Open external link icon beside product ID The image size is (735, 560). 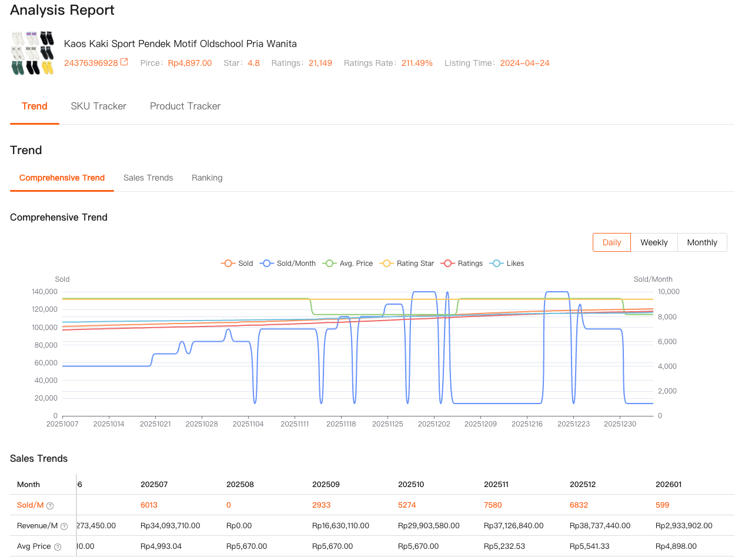click(x=124, y=62)
